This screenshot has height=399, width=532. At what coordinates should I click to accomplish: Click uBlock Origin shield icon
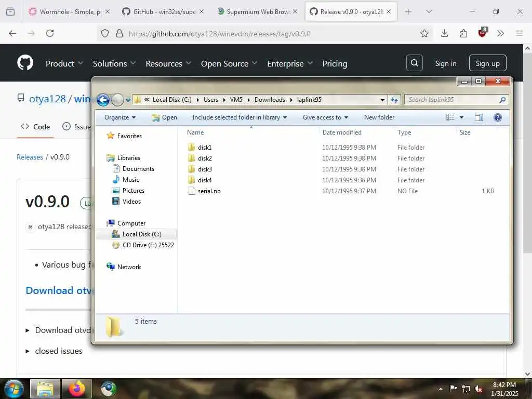coord(482,33)
